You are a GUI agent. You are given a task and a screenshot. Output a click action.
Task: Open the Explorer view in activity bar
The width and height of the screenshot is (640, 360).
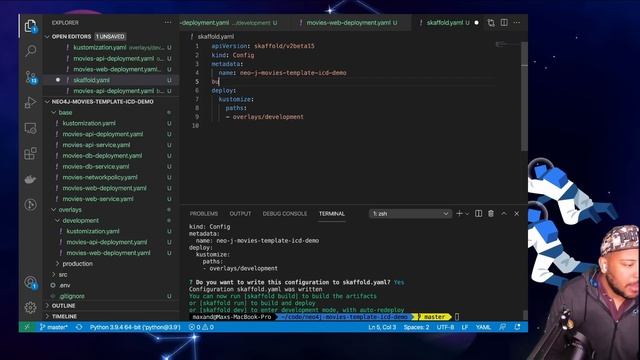(31, 26)
